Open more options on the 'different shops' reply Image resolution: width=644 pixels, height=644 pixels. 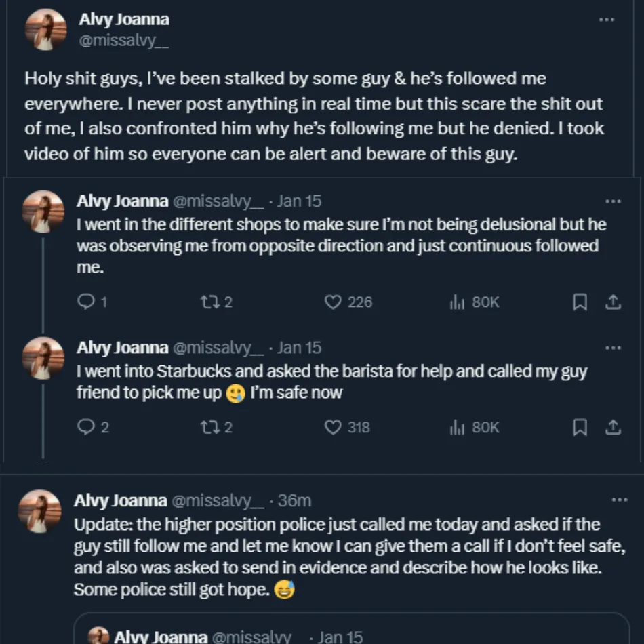point(613,201)
